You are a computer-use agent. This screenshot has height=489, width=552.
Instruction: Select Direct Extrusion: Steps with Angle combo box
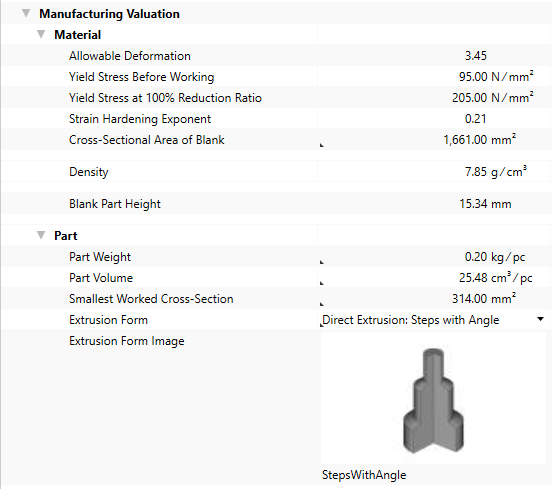pyautogui.click(x=433, y=320)
